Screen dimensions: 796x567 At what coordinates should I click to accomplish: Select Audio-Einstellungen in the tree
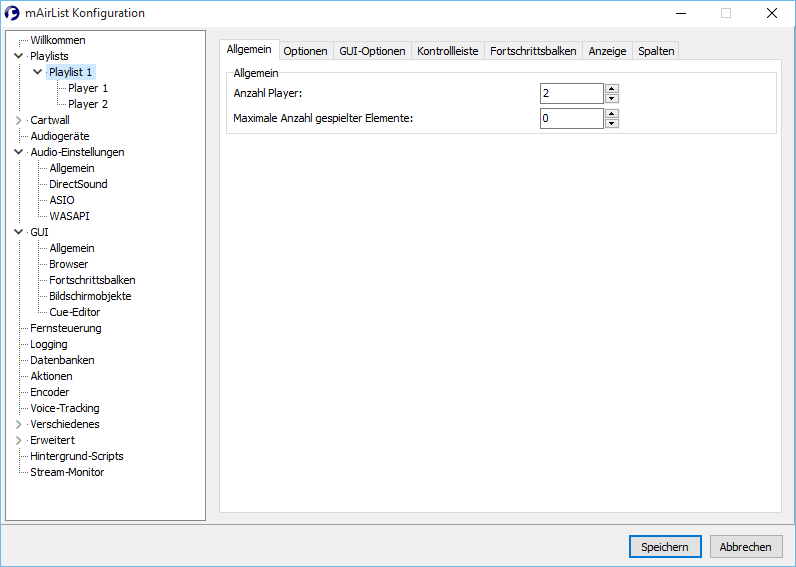(77, 152)
